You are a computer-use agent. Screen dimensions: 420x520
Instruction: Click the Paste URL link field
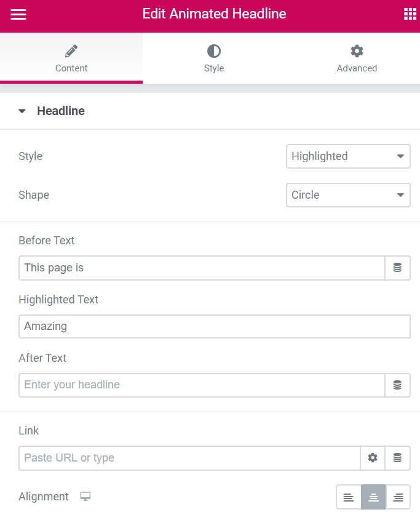(x=189, y=458)
